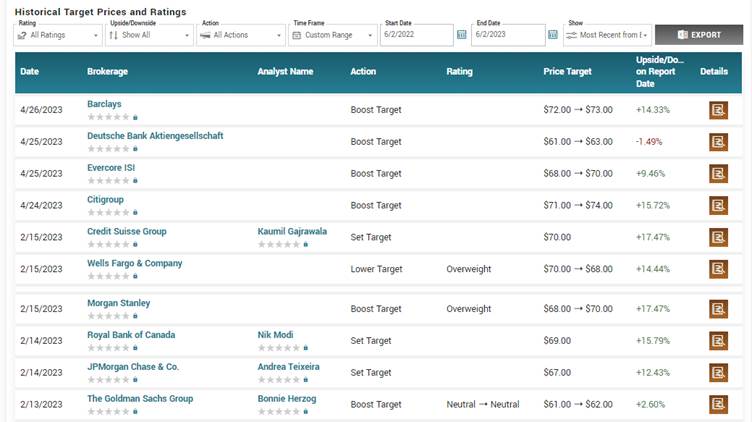Screen dimensions: 752x422
Task: Click the lock icon beside Andrea Teixeira's stars
Action: [306, 380]
